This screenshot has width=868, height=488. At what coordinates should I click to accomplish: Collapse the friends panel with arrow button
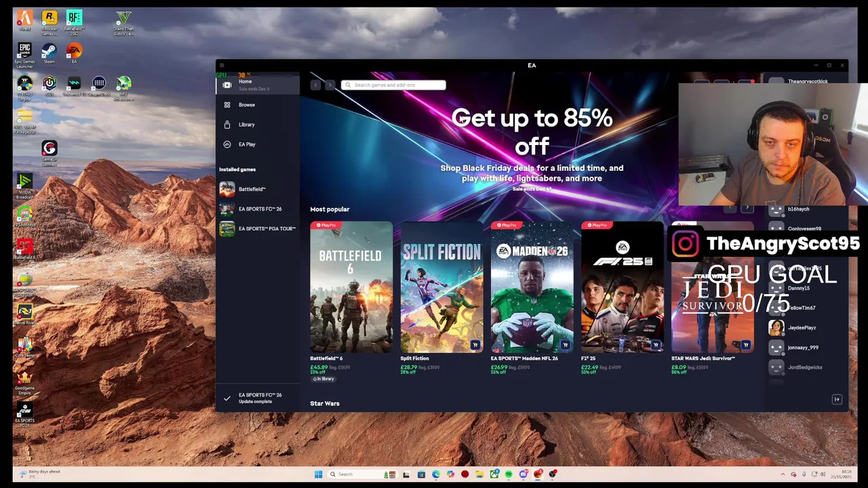(x=837, y=400)
